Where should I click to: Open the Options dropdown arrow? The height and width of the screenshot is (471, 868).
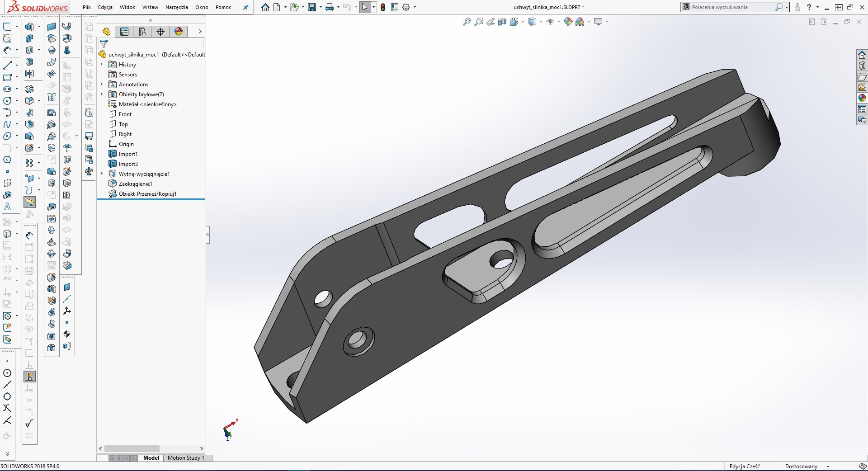coord(415,7)
